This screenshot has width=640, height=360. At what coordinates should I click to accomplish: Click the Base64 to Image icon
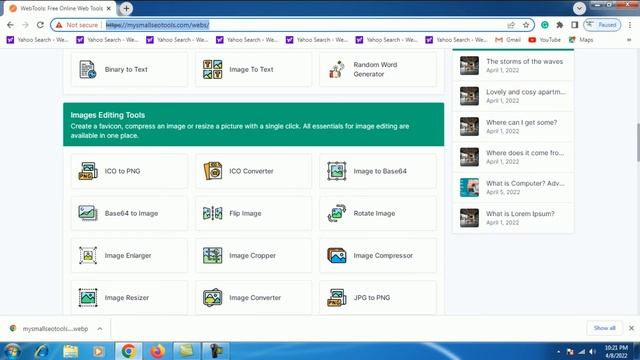click(x=88, y=213)
